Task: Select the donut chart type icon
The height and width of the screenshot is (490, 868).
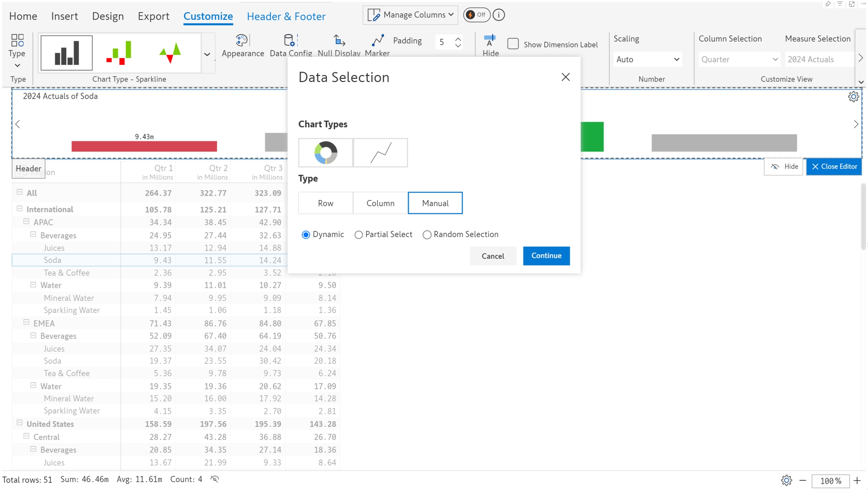Action: (325, 153)
